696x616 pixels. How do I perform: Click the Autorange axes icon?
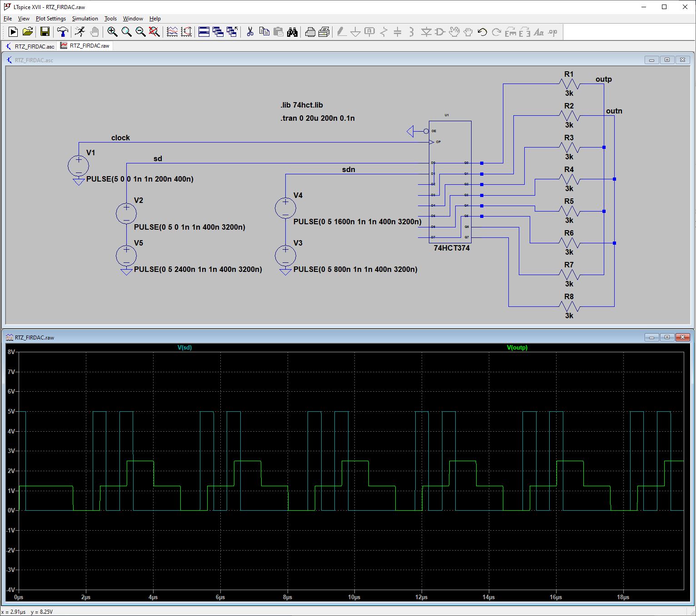(186, 32)
